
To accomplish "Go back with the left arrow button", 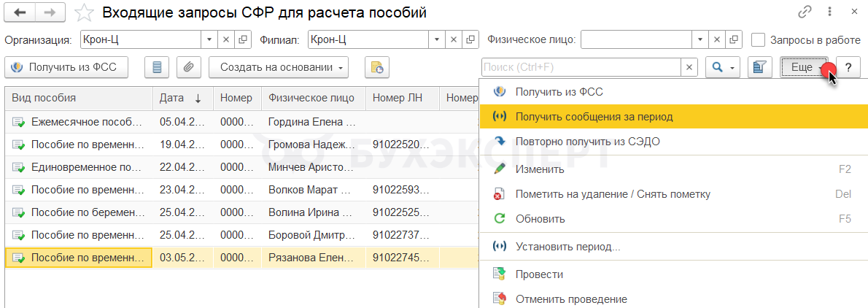I will click(x=20, y=12).
